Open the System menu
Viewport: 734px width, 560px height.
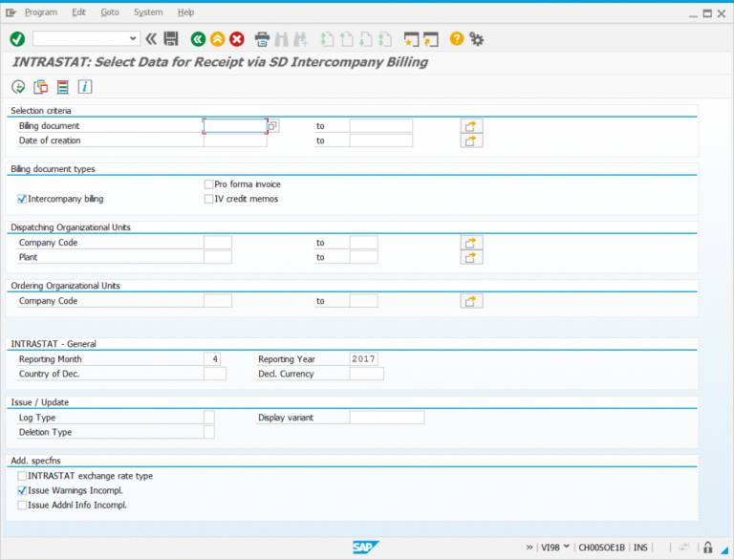pyautogui.click(x=148, y=12)
